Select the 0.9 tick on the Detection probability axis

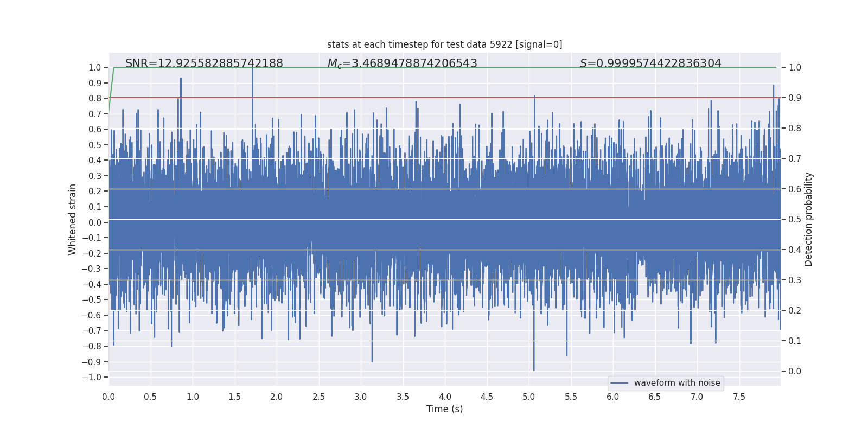click(x=795, y=98)
